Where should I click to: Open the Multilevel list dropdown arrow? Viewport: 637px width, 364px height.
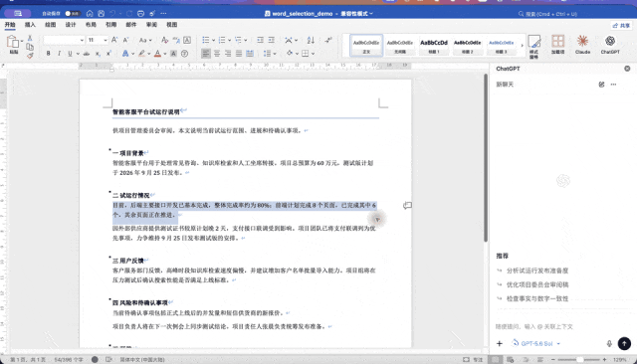click(x=246, y=40)
